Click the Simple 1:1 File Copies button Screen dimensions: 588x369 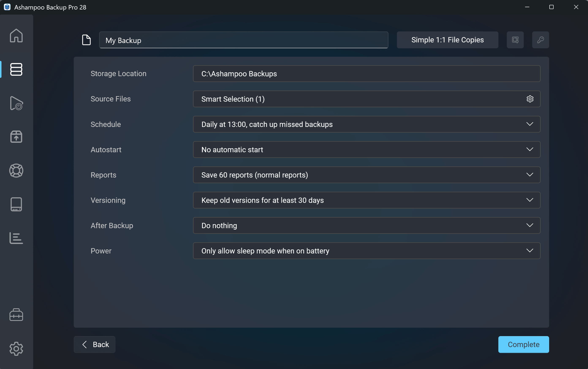pyautogui.click(x=447, y=40)
